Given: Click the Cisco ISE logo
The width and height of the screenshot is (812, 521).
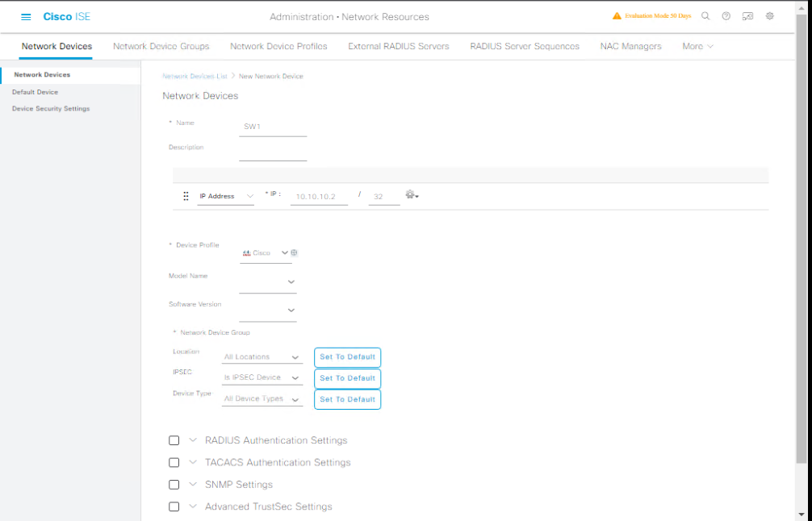Looking at the screenshot, I should click(67, 17).
